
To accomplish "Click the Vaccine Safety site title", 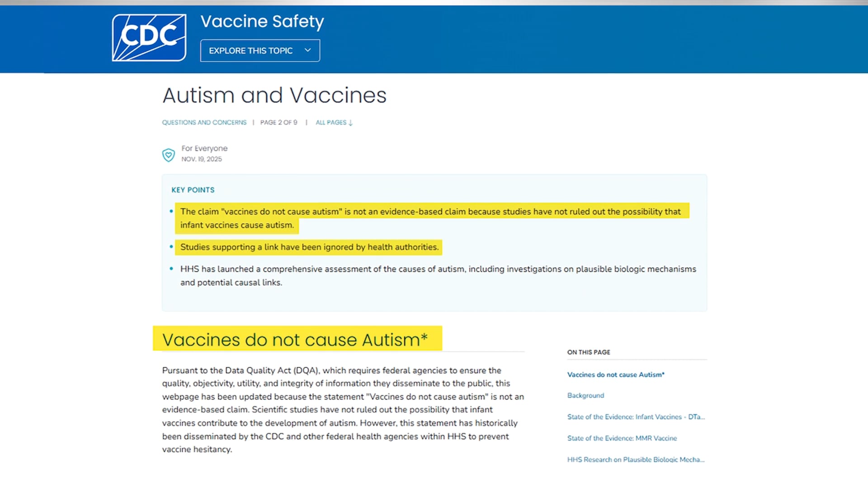I will (262, 21).
